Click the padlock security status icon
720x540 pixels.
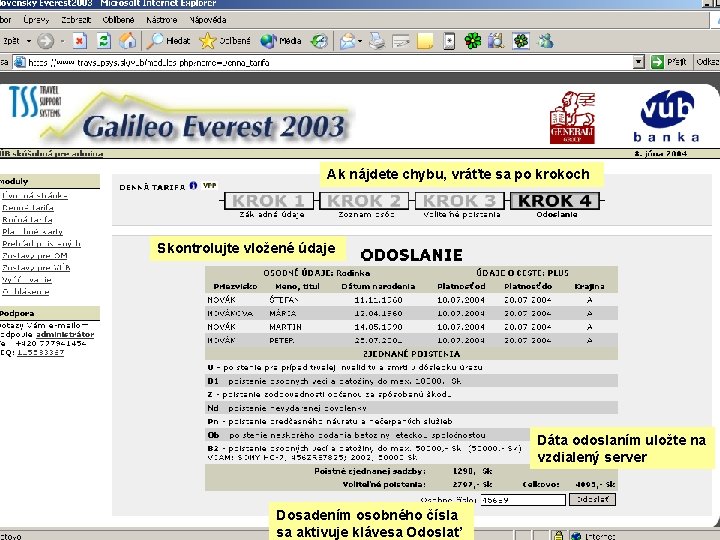tap(558, 535)
